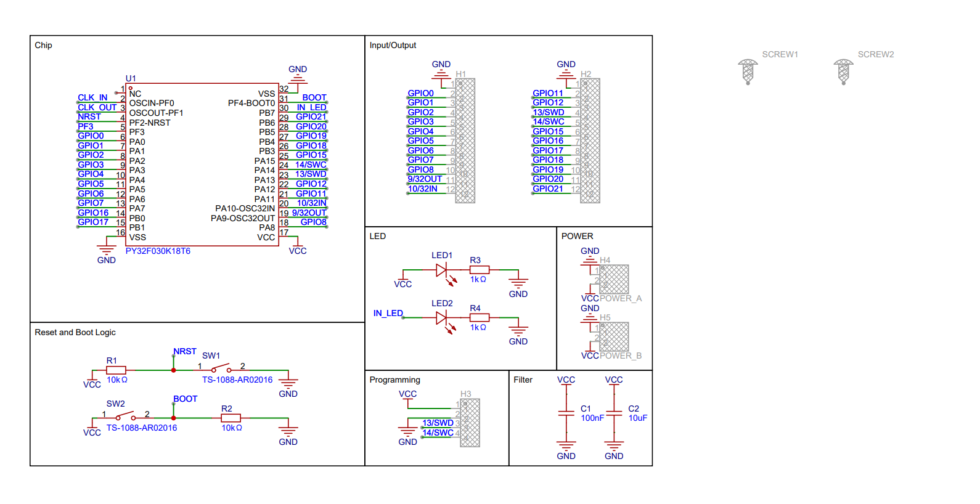980x504 pixels.
Task: Select the PY32F030K18T6 part name
Action: [x=158, y=251]
